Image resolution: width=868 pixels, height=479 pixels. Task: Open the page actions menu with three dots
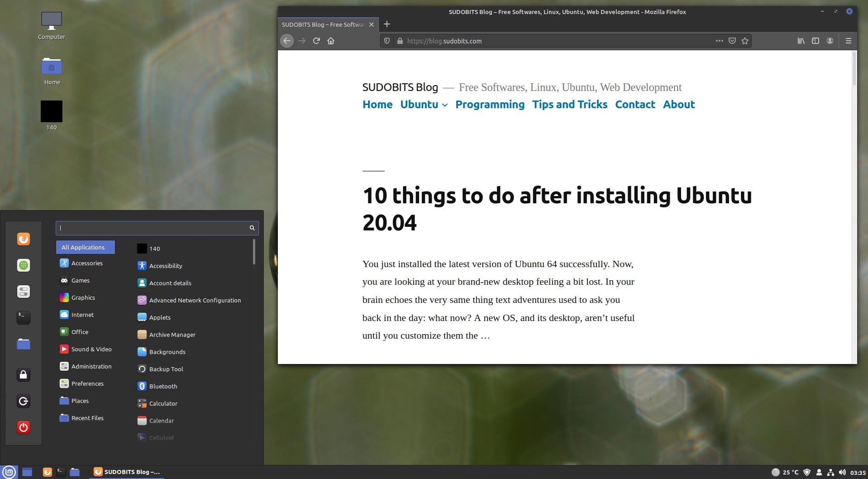719,41
